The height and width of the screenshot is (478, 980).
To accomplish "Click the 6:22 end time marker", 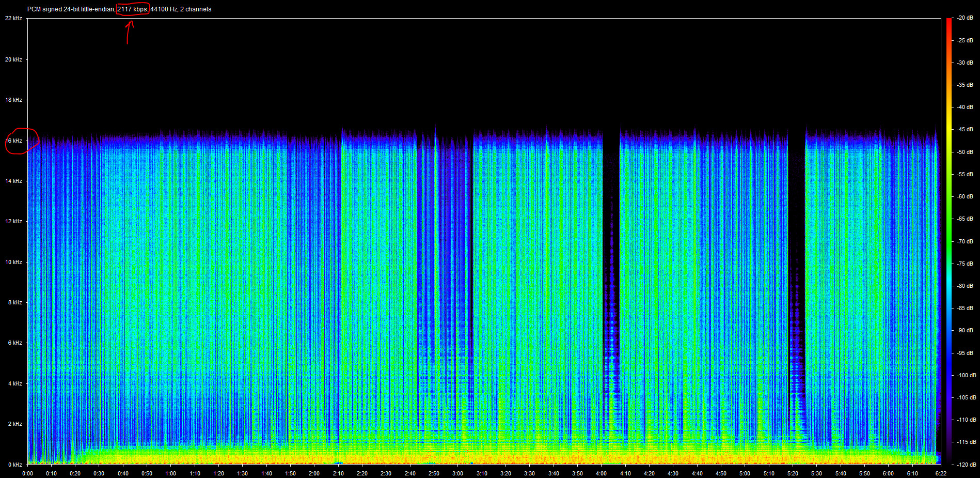I will 941,473.
